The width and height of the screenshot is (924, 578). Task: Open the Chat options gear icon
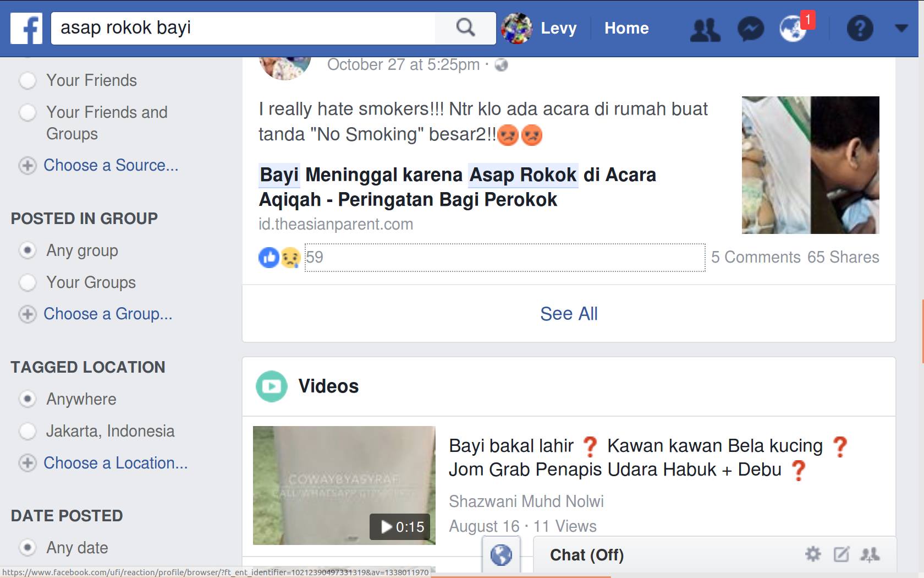813,554
